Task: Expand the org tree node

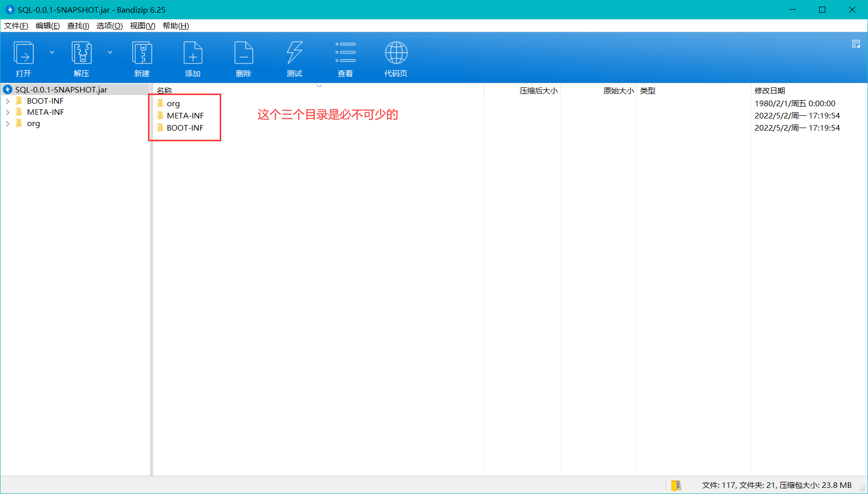Action: pos(8,123)
